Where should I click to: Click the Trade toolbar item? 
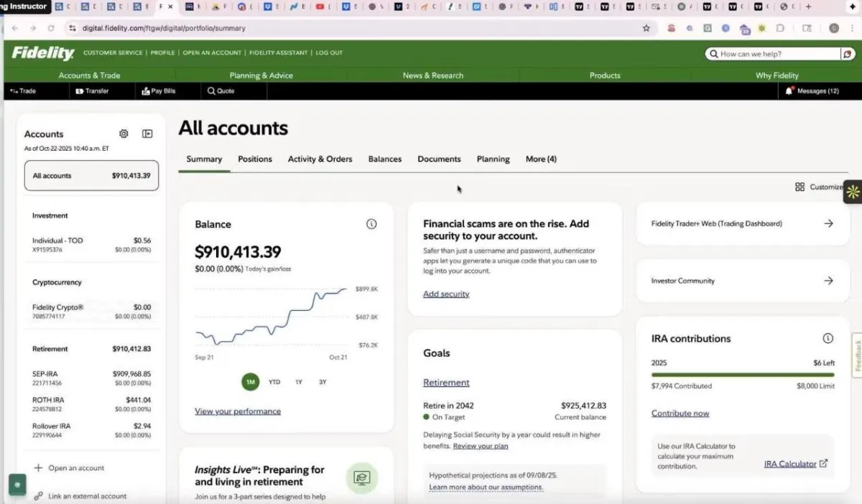pos(23,91)
